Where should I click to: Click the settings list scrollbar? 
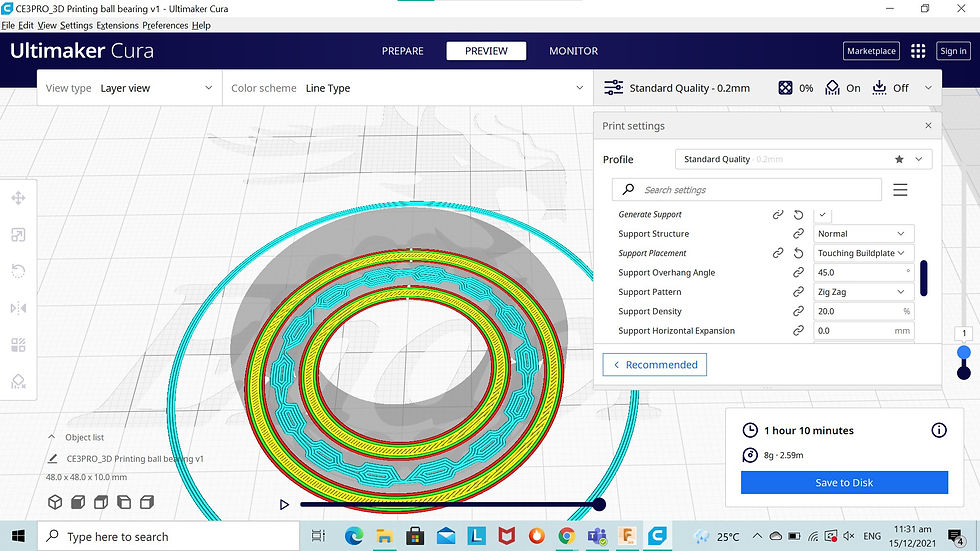[x=924, y=278]
